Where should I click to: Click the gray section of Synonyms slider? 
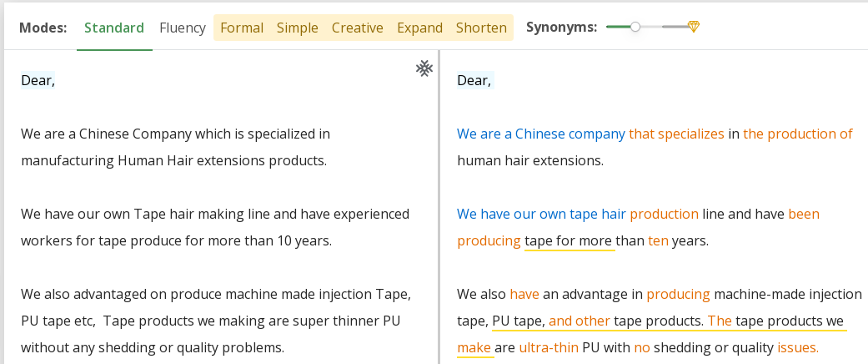tap(674, 27)
